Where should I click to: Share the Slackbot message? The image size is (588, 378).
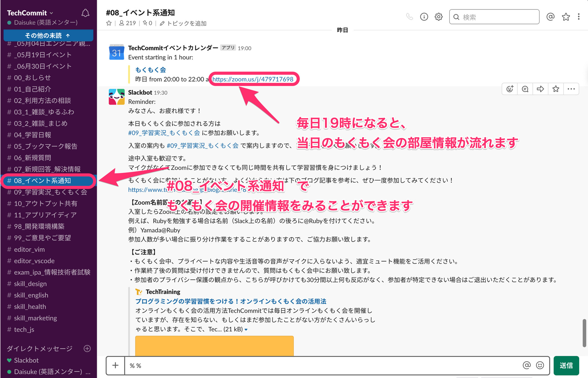(x=540, y=89)
